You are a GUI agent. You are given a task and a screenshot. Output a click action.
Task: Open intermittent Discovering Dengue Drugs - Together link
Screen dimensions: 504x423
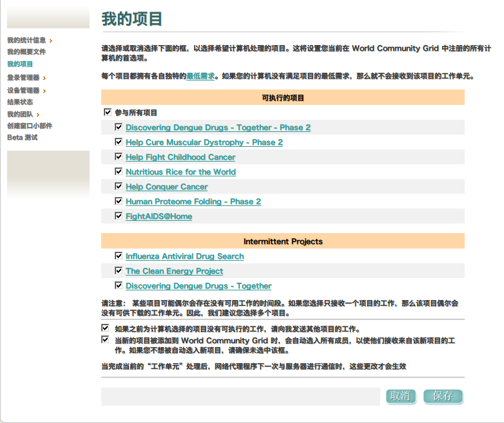199,286
